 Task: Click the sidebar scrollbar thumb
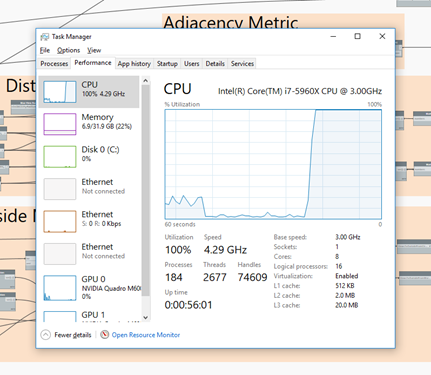[145, 190]
